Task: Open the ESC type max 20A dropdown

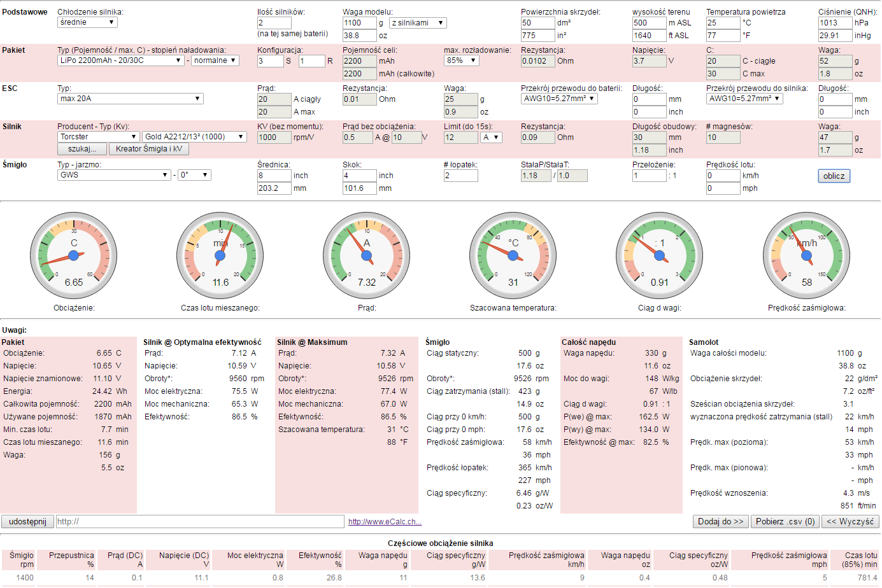Action: (130, 99)
